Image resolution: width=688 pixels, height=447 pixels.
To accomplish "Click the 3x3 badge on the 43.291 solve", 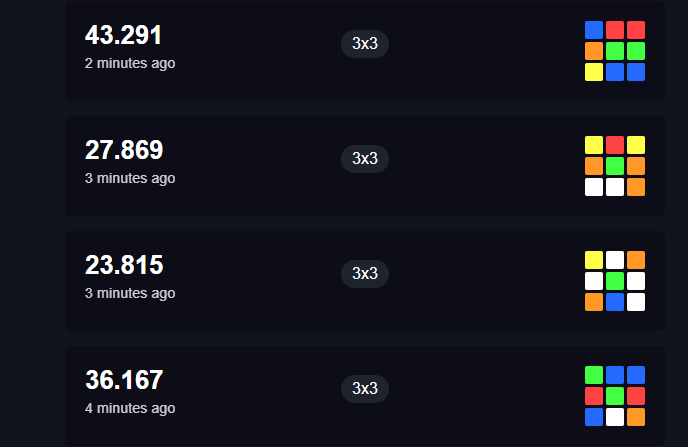I will pos(365,43).
